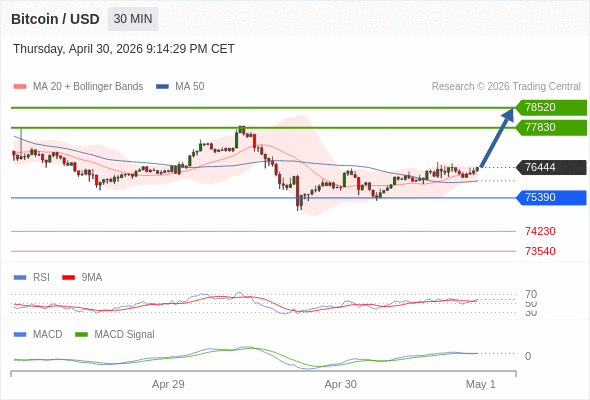Screen dimensions: 590x400
Task: Click the blue MACD legend swatch
Action: (x=20, y=335)
